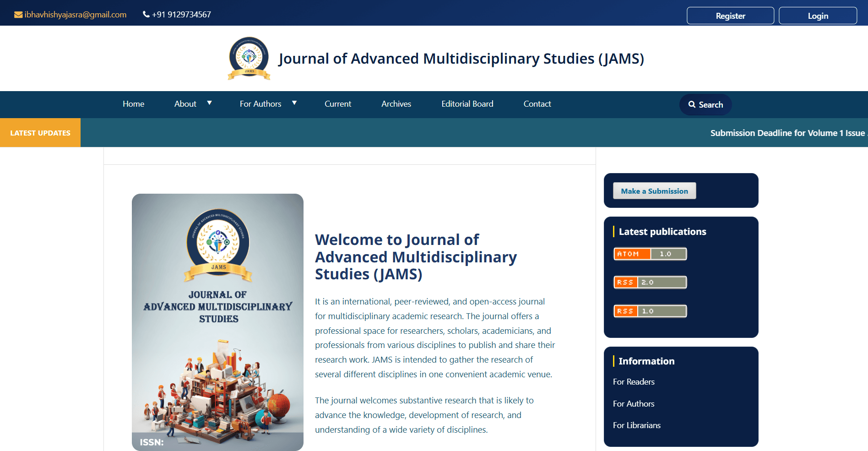Click the journal title heading in header
The height and width of the screenshot is (451, 868).
pyautogui.click(x=461, y=59)
